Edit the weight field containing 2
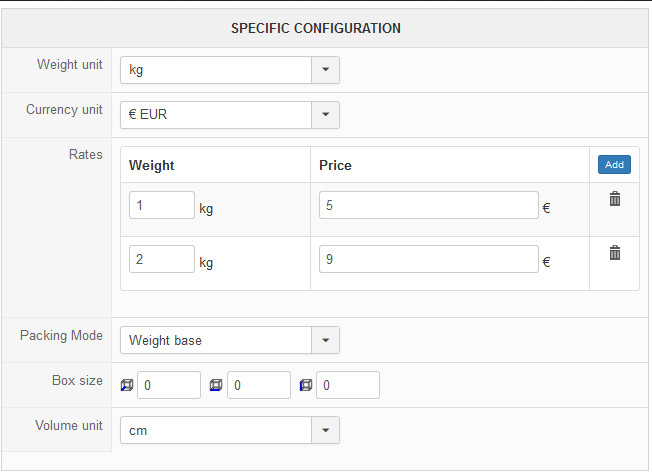652x474 pixels. [162, 259]
